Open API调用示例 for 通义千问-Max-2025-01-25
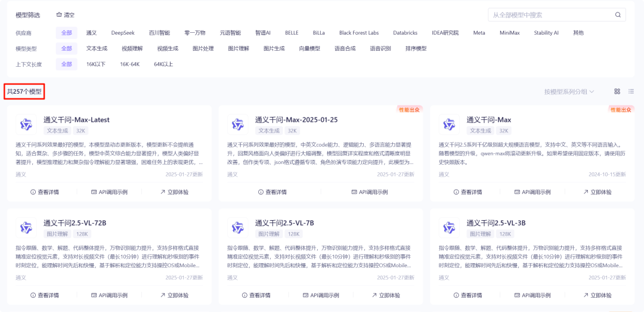Viewport: 644px width, 312px height. coord(370,192)
